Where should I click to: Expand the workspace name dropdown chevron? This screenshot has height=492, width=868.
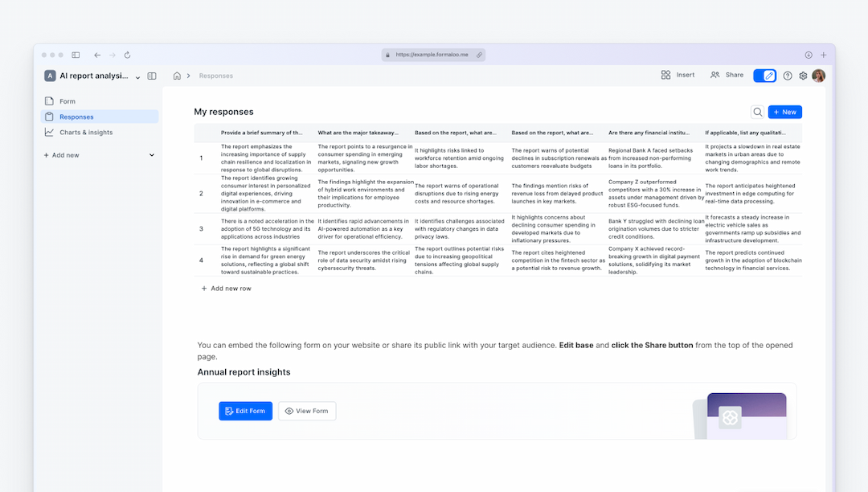[x=137, y=76]
